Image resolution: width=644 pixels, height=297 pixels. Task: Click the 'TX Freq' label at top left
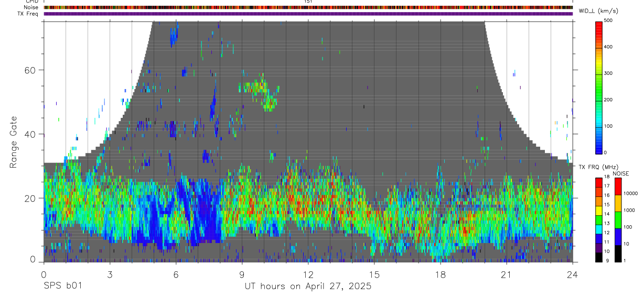point(28,14)
